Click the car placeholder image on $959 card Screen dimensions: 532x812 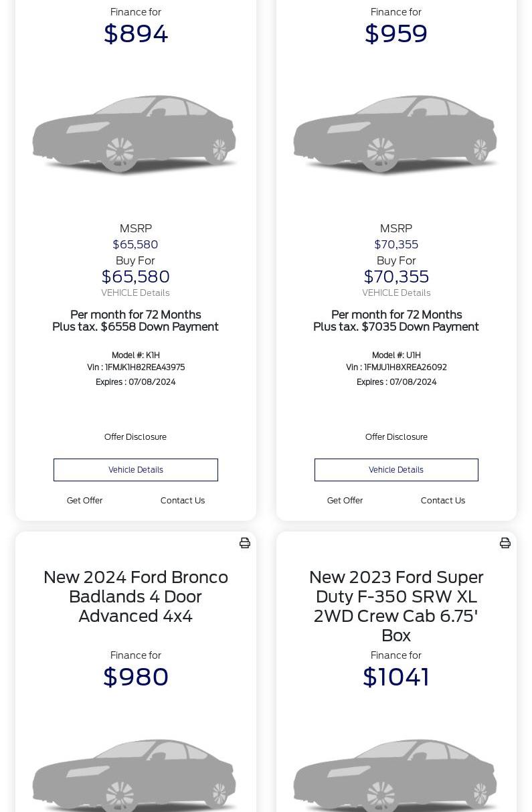coord(395,134)
